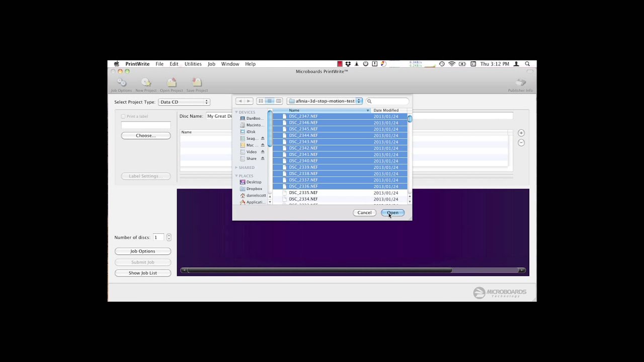644x362 pixels.
Task: Open the Select Project Type dropdown
Action: click(184, 102)
